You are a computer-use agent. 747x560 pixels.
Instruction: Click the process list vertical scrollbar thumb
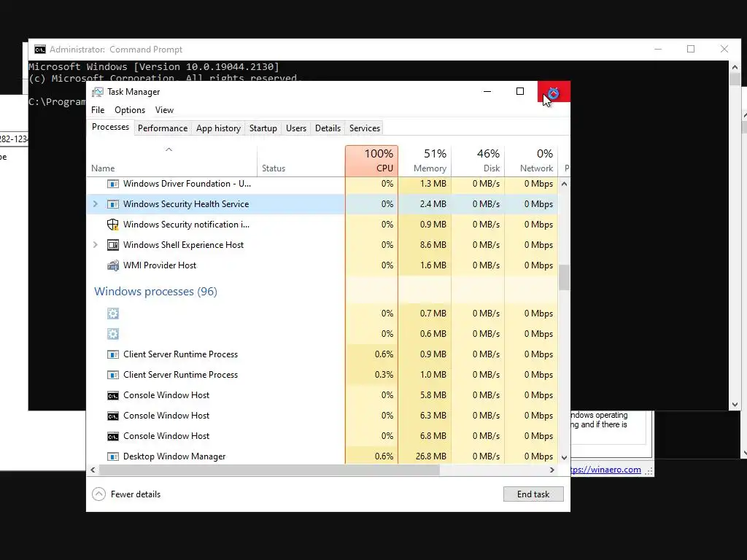564,277
